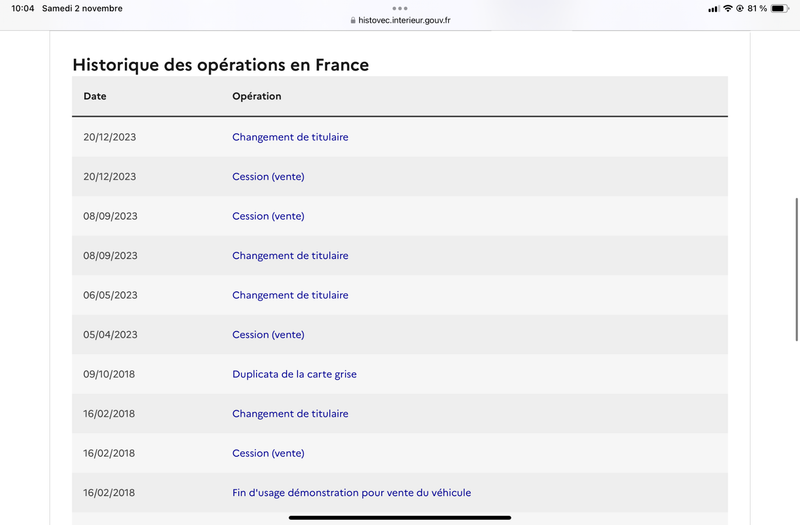Image resolution: width=800 pixels, height=525 pixels.
Task: Select the 08/09/2023 Cession (vente) link
Action: click(268, 216)
